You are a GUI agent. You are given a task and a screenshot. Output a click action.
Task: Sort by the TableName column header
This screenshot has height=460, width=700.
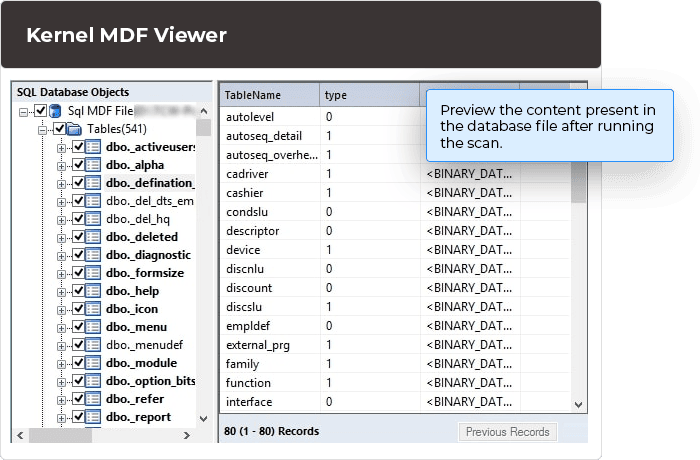click(270, 95)
